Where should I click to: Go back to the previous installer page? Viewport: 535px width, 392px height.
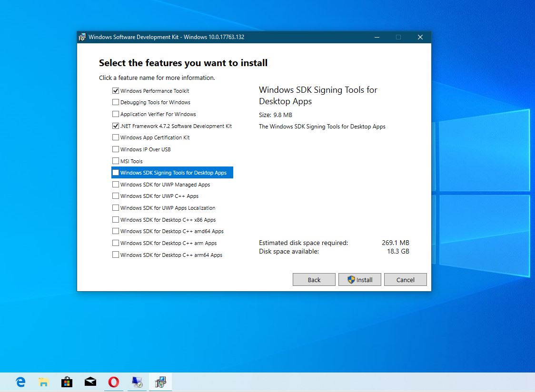(x=314, y=279)
